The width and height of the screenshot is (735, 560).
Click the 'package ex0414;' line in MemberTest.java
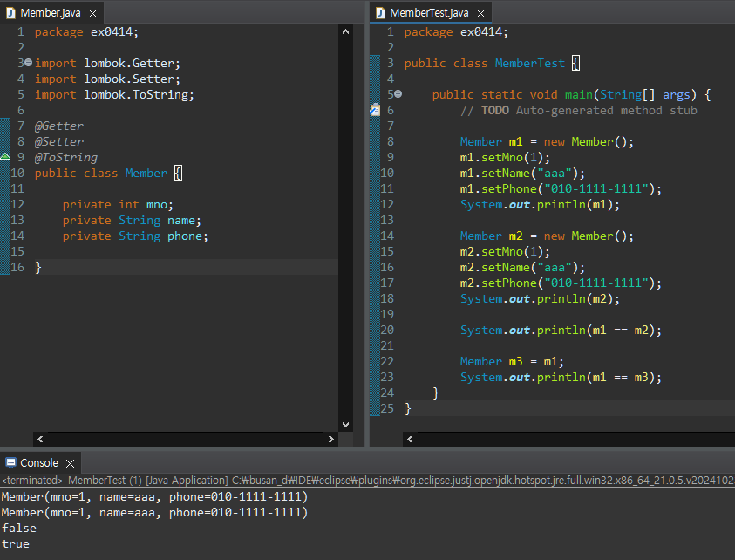tap(456, 32)
